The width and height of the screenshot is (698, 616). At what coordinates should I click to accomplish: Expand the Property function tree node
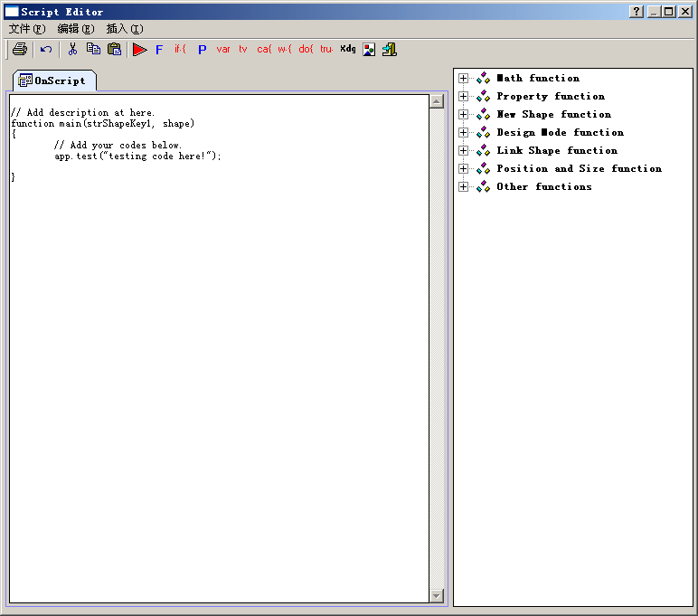(x=463, y=96)
